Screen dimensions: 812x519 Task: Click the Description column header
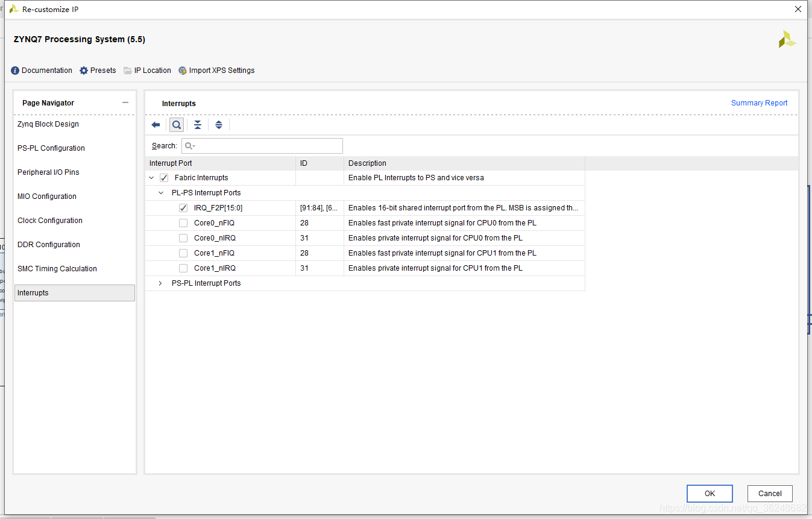tap(464, 163)
